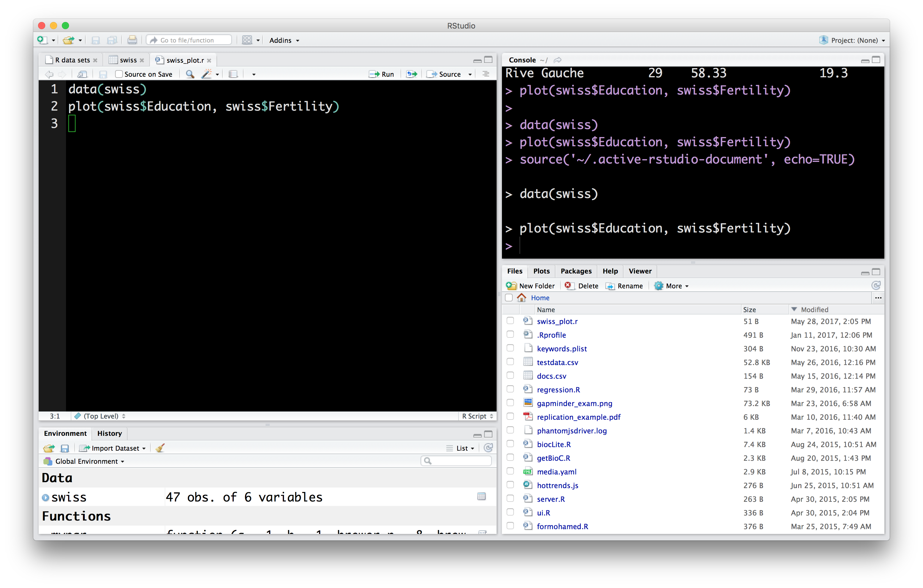The height and width of the screenshot is (588, 923).
Task: Click the New Folder button
Action: tap(530, 286)
